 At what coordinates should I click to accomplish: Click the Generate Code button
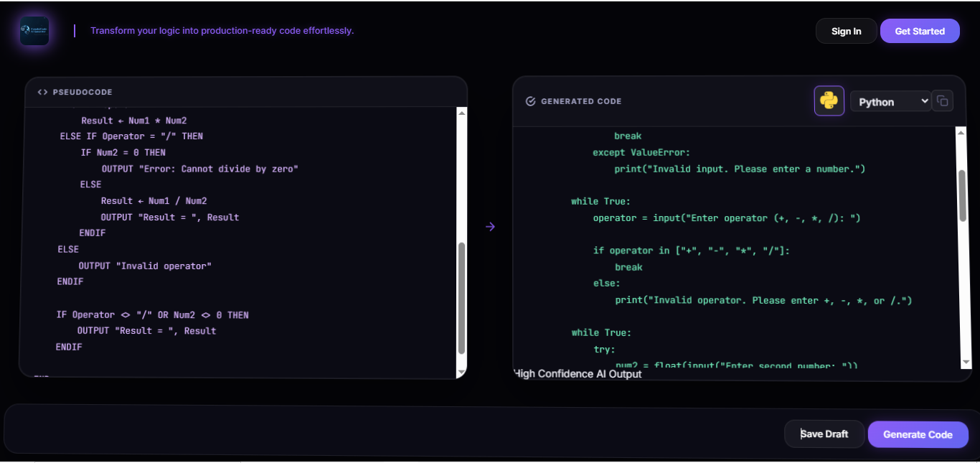pyautogui.click(x=918, y=434)
